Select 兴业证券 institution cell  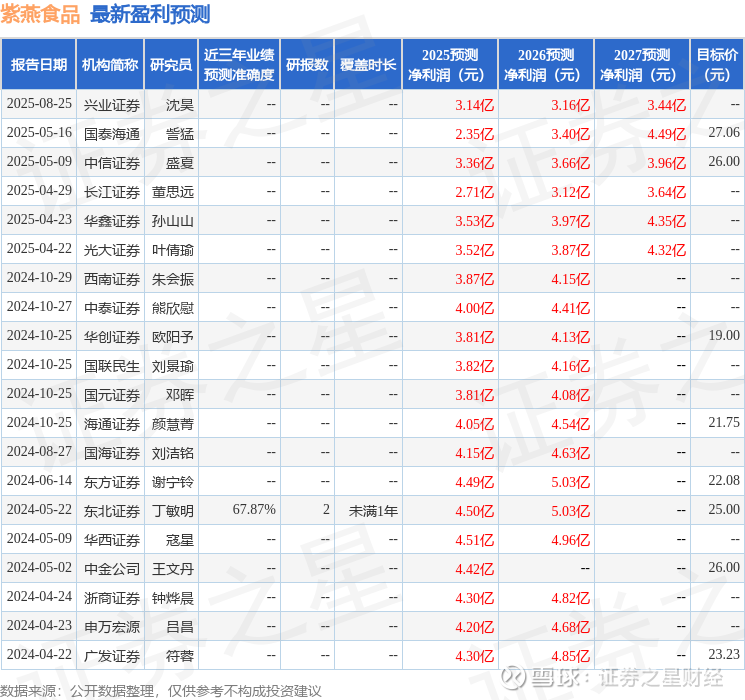click(x=112, y=105)
